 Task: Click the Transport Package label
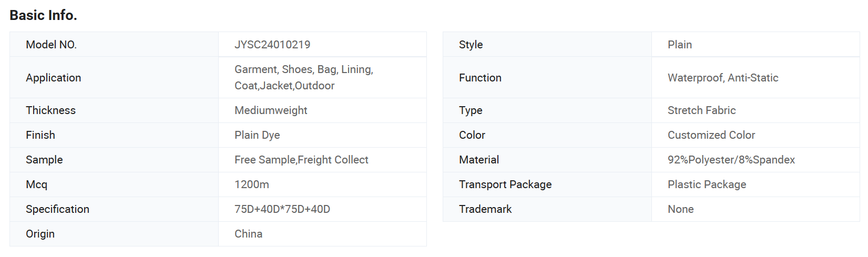pos(505,184)
